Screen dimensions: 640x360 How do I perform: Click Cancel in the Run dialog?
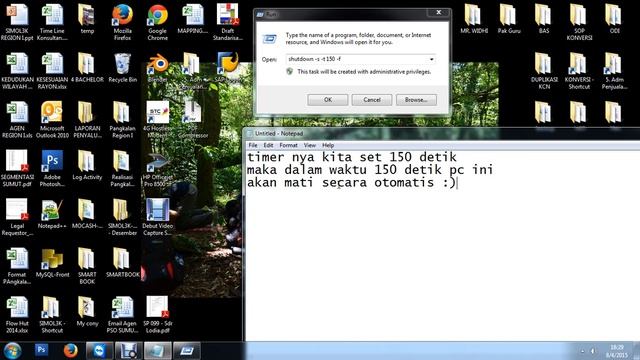(x=372, y=100)
